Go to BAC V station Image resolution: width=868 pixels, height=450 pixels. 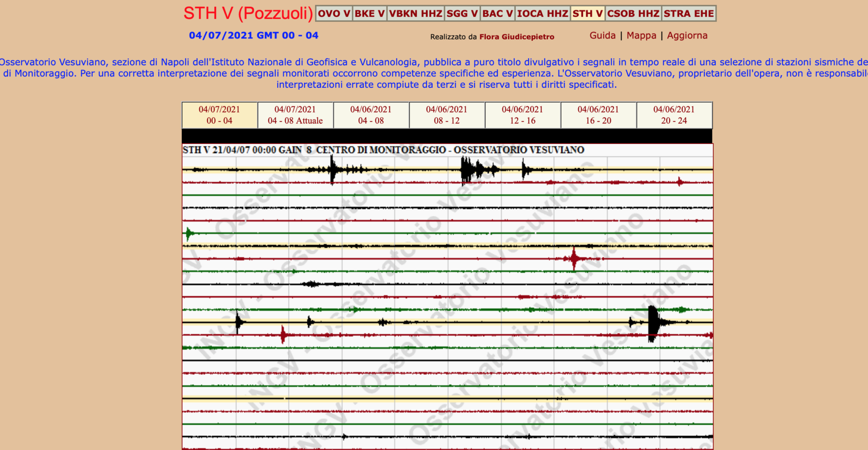pyautogui.click(x=497, y=14)
